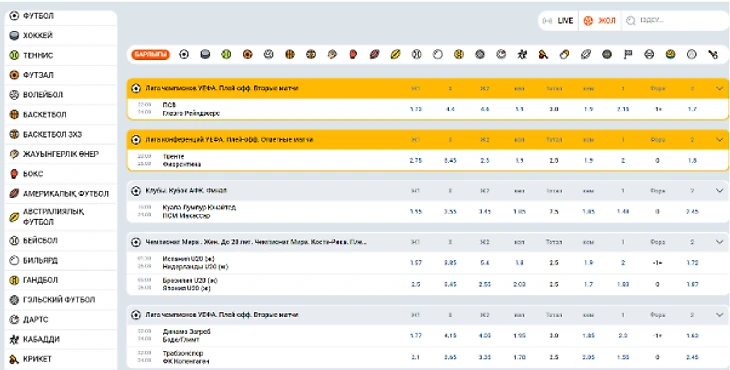
Task: Select the basketball icon in filter bar
Action: (290, 55)
